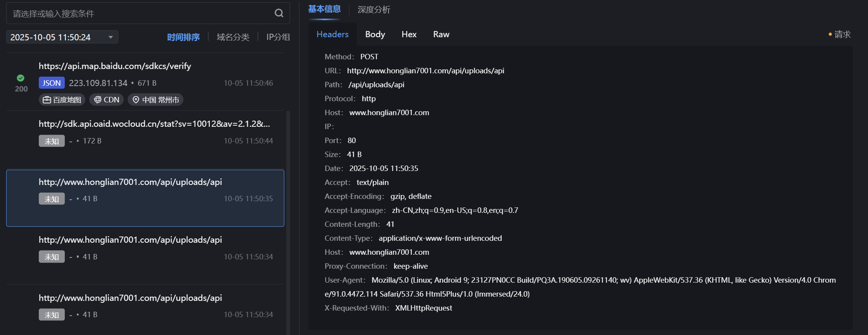Open the Raw tab
The image size is (868, 335).
tap(441, 35)
